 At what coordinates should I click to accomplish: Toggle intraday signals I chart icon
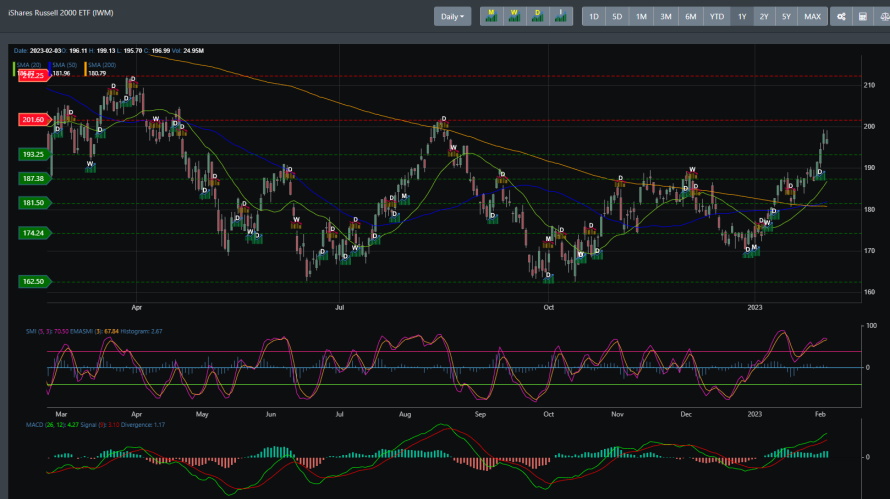[x=561, y=16]
